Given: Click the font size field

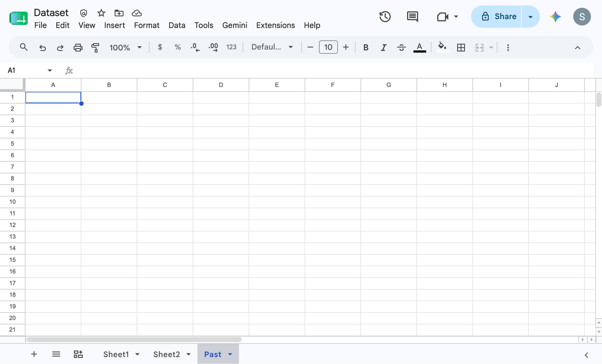Looking at the screenshot, I should click(328, 47).
